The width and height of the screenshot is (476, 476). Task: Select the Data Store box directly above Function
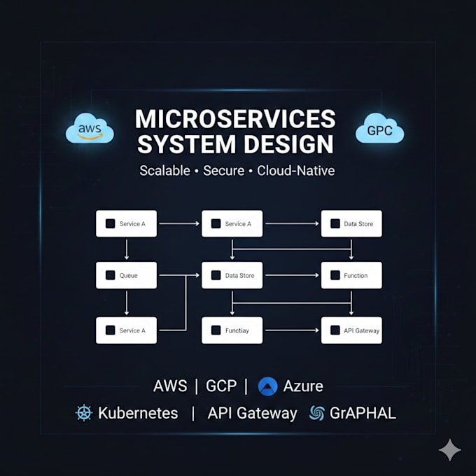click(351, 224)
